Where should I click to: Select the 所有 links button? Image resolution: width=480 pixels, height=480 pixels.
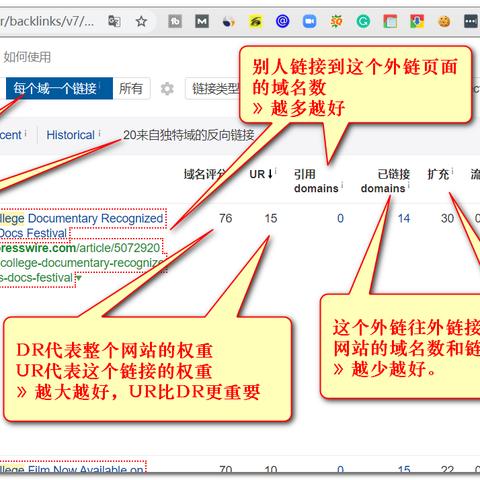(131, 88)
